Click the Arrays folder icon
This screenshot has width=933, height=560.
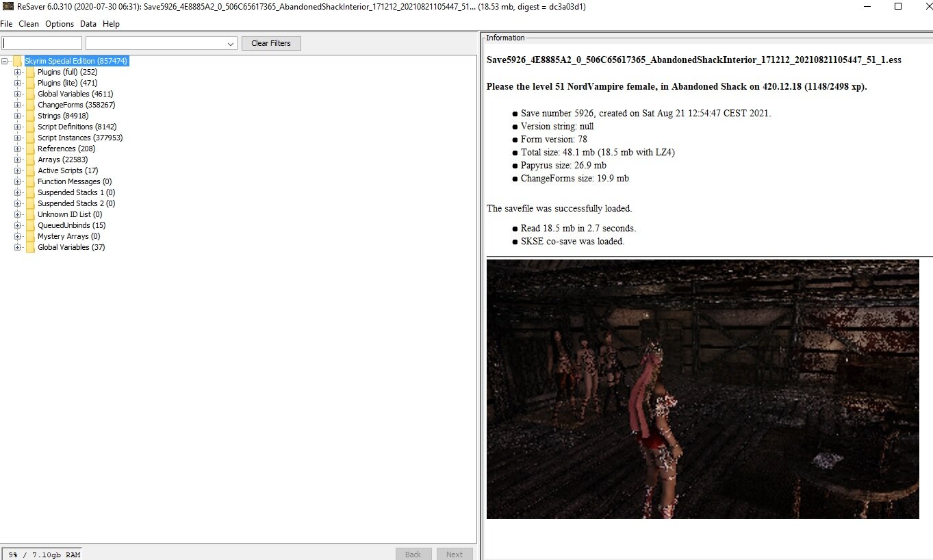[31, 160]
